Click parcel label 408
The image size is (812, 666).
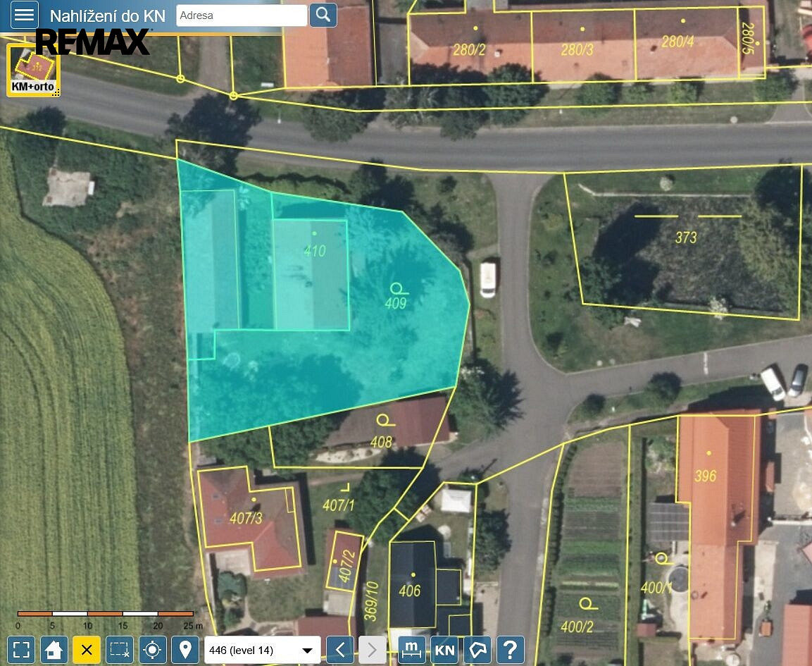(x=381, y=442)
